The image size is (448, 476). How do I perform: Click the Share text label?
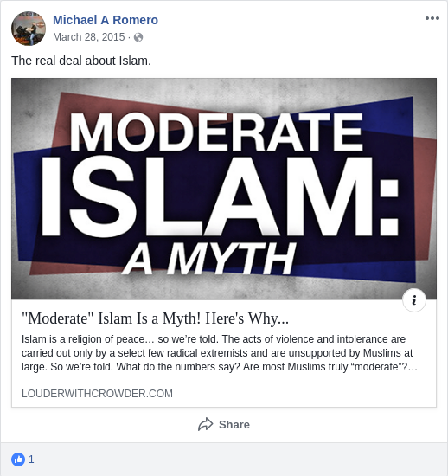234,424
